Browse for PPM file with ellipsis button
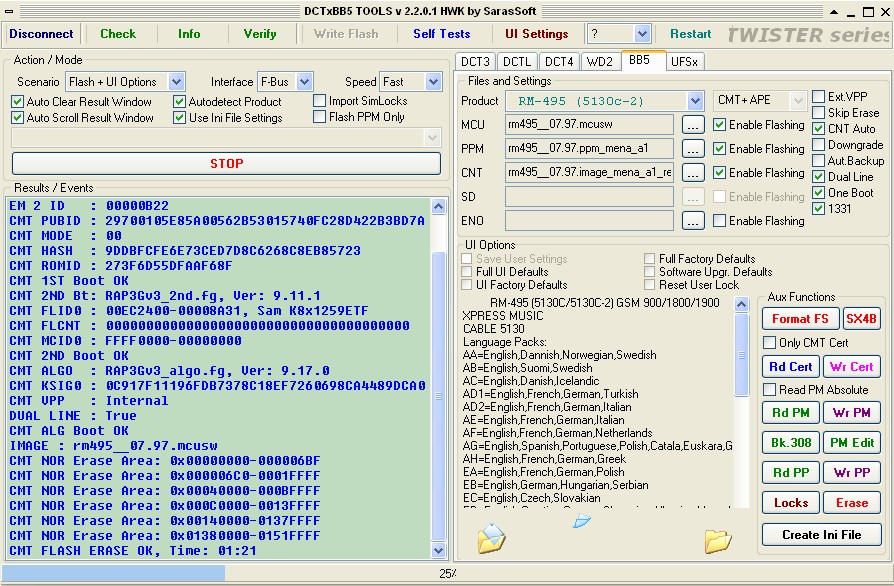Viewport: 894px width, 586px height. (x=693, y=149)
